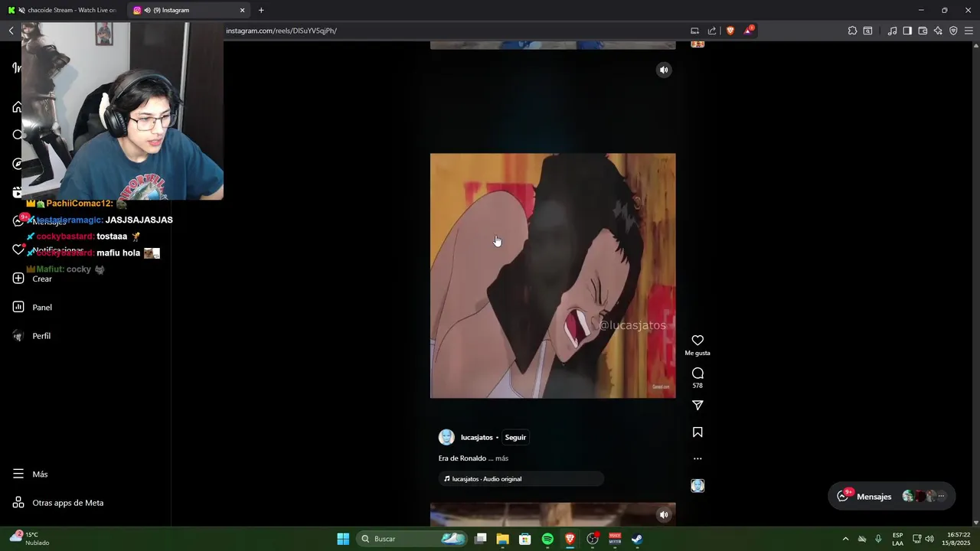980x551 pixels.
Task: Open the volume tray icon
Action: 929,539
